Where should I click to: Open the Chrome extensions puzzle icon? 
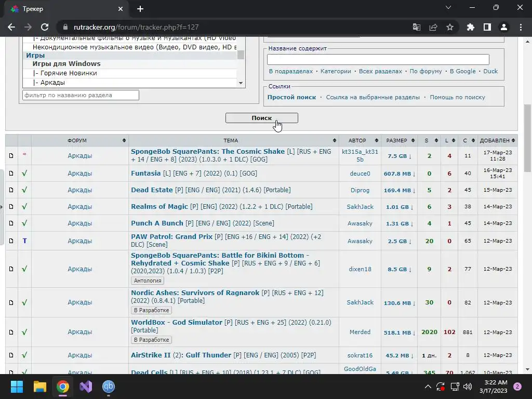coord(470,27)
